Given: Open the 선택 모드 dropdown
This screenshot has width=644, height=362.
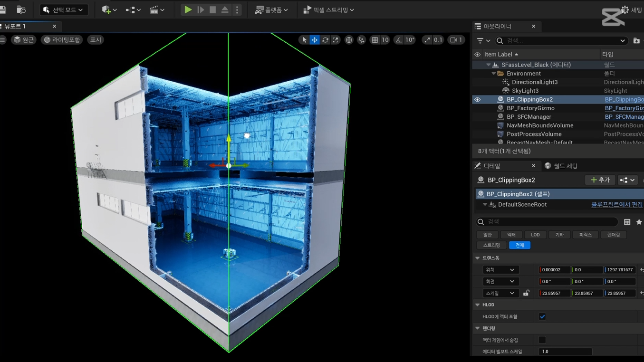Looking at the screenshot, I should (63, 10).
